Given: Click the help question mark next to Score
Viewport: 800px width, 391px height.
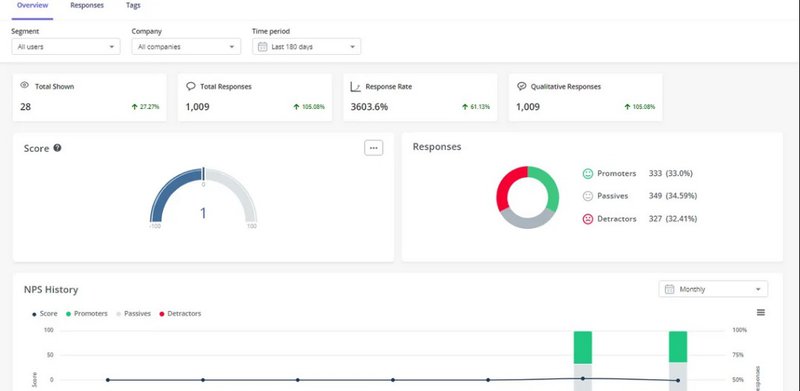Looking at the screenshot, I should coord(57,148).
